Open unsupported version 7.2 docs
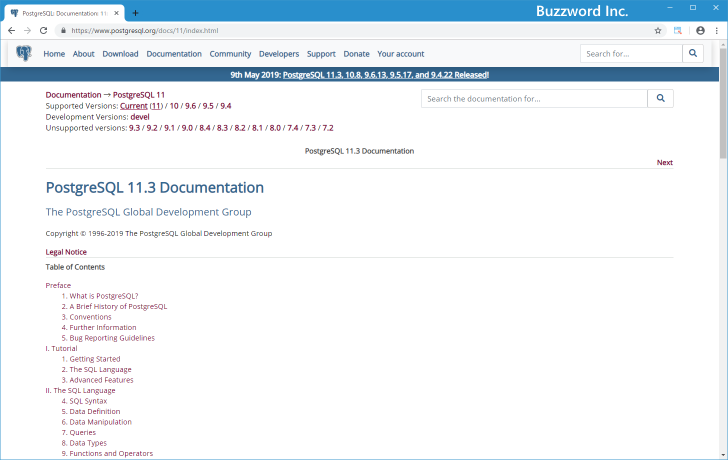Image resolution: width=728 pixels, height=460 pixels. pyautogui.click(x=328, y=128)
